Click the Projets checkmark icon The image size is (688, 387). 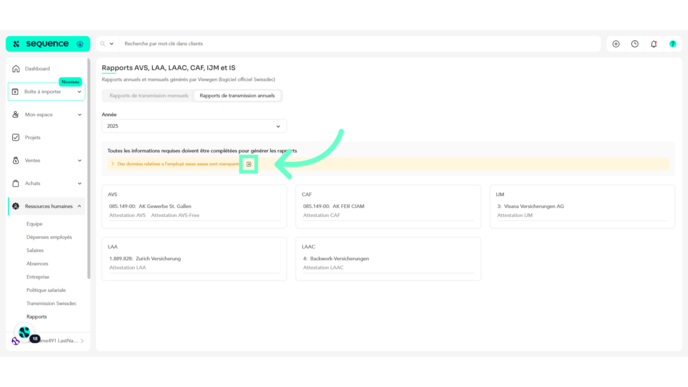[x=16, y=137]
